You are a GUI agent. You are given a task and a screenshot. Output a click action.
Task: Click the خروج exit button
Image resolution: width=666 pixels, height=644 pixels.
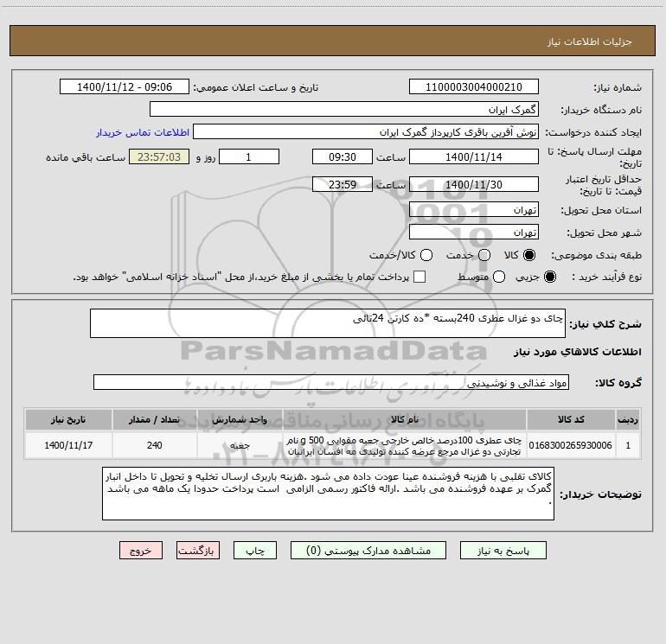click(x=141, y=551)
